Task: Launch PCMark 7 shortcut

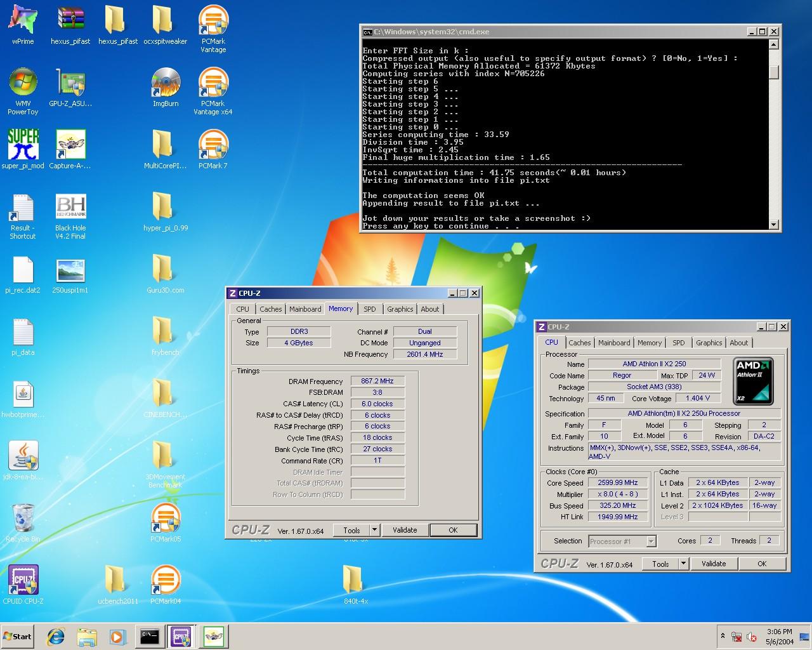Action: (213, 149)
